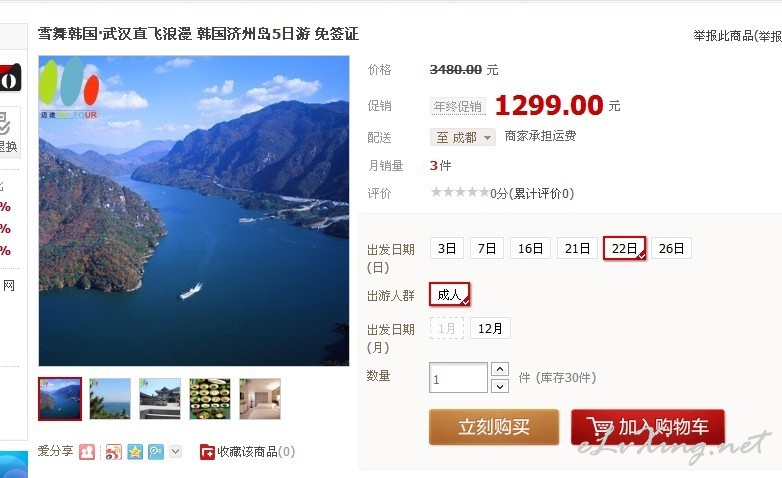Choose the 成人 traveler group option
The image size is (782, 478).
449,294
